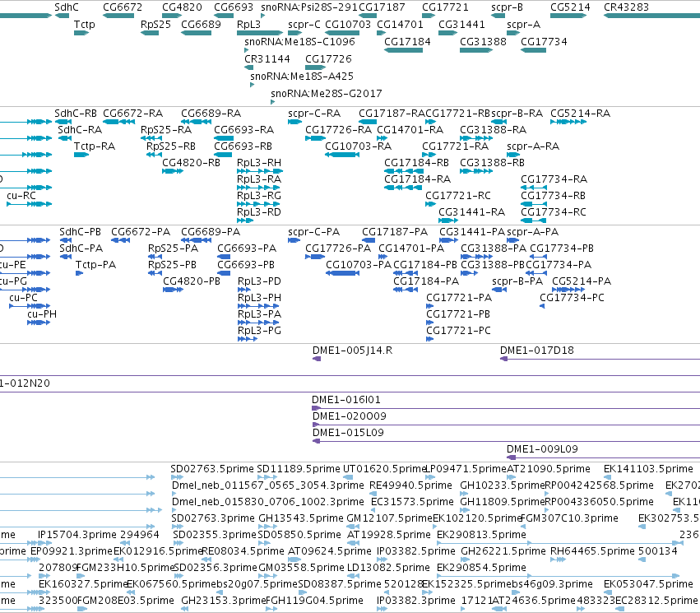This screenshot has height=613, width=700.
Task: Open the CG31441 gene label
Action: tap(461, 25)
